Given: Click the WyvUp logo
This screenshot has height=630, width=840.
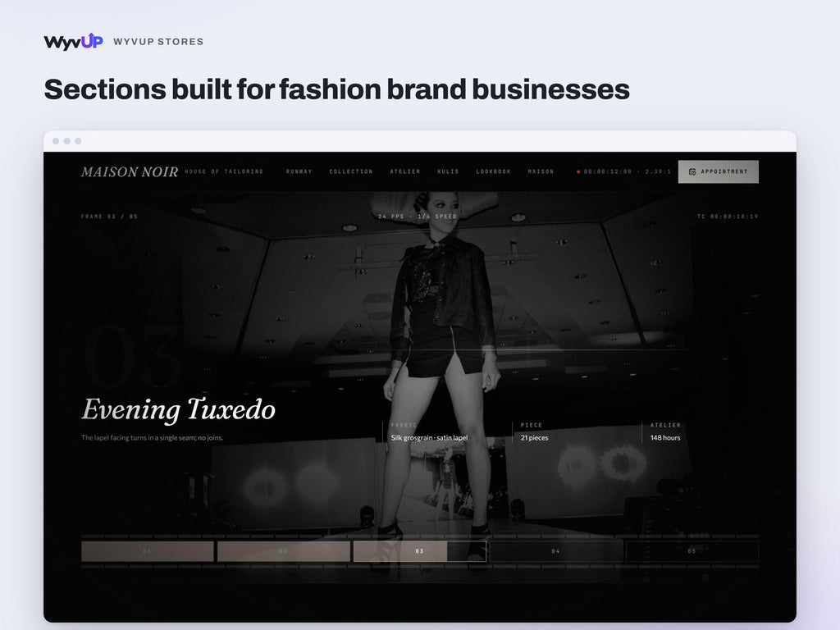Looking at the screenshot, I should [73, 41].
